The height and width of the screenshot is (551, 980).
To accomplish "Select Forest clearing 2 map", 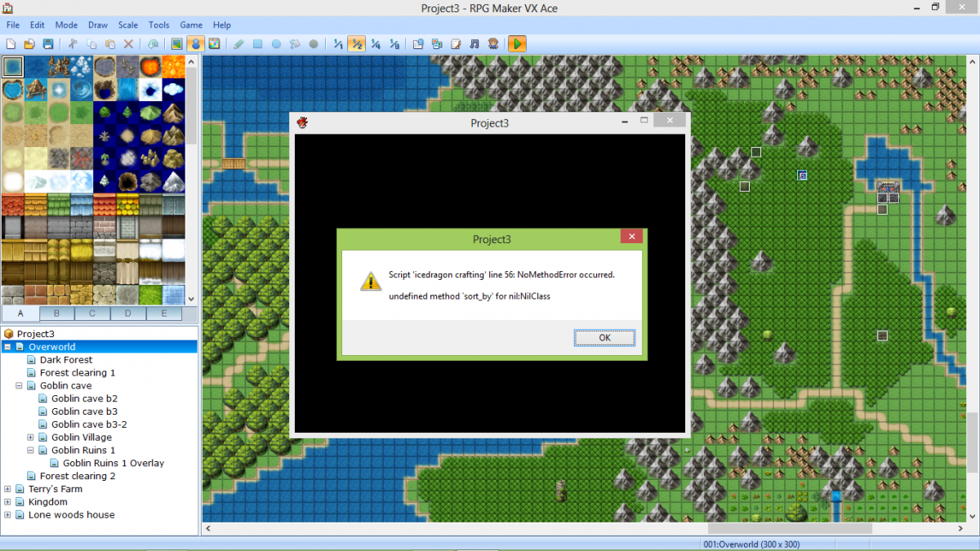I will [x=78, y=476].
